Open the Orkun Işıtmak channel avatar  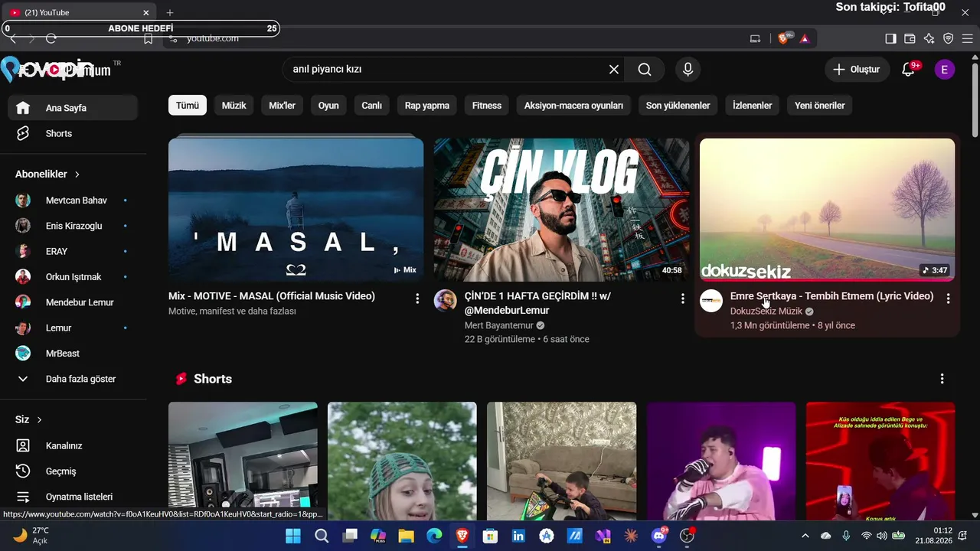[x=23, y=277]
